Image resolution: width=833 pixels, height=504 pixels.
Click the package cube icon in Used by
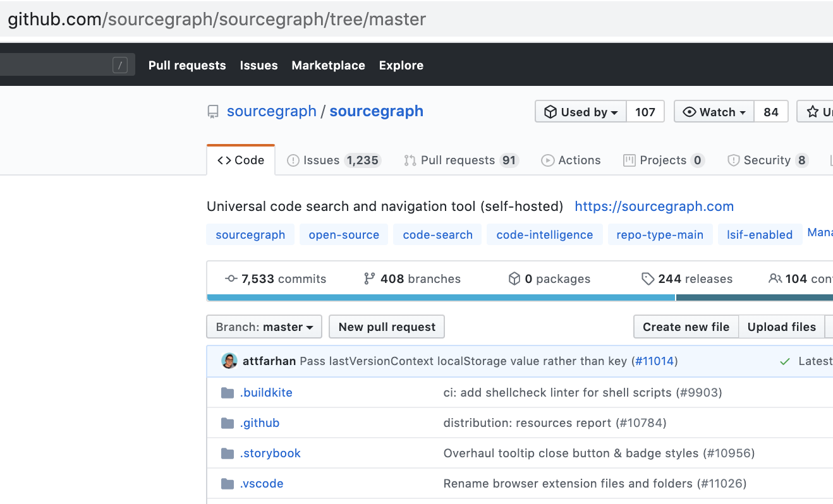point(550,112)
